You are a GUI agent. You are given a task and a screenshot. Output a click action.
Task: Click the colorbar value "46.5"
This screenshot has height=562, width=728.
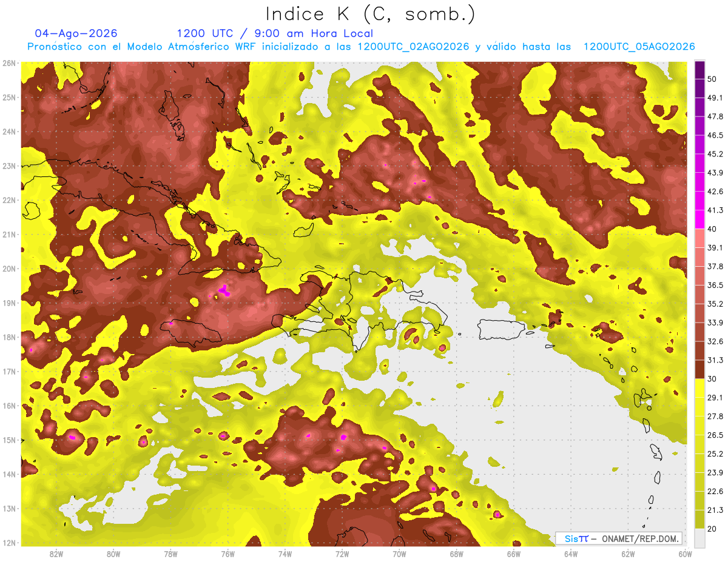(715, 135)
